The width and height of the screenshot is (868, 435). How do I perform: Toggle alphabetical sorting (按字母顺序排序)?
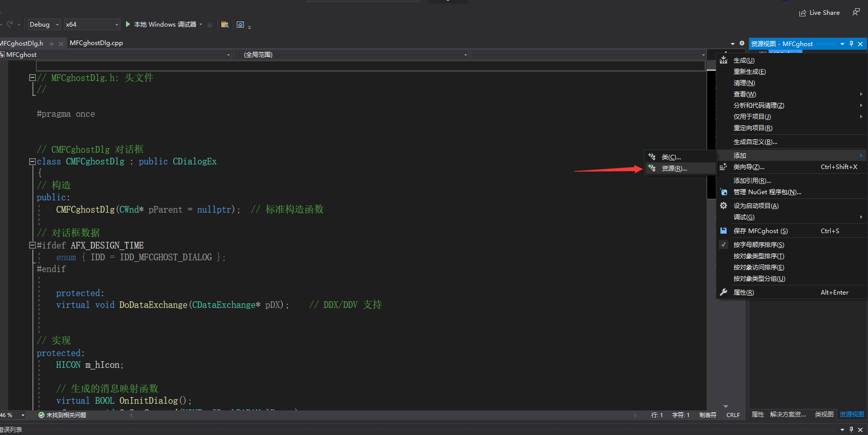(x=758, y=245)
